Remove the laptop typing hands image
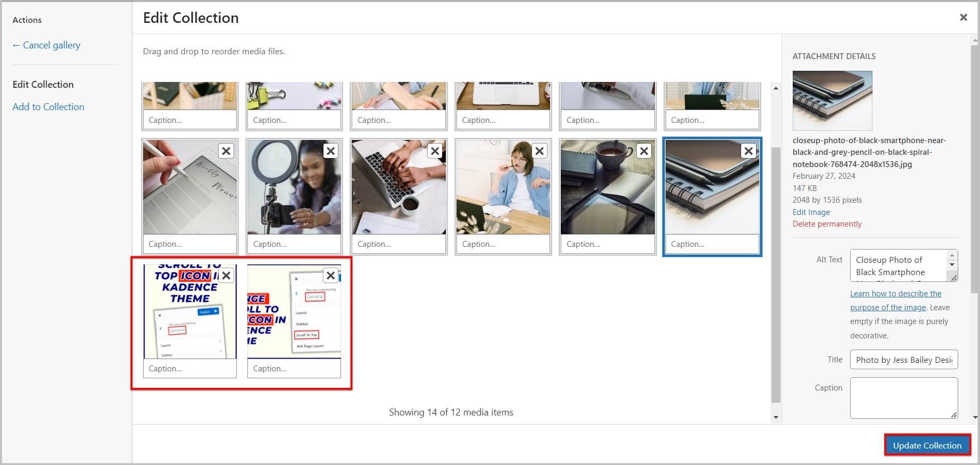This screenshot has height=465, width=980. (435, 151)
